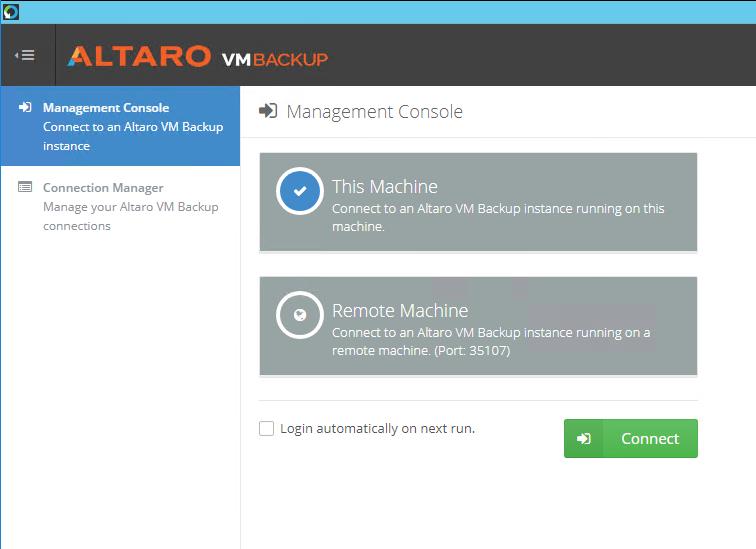The width and height of the screenshot is (756, 549).
Task: Click the Altaro VM Backup logo
Action: point(198,57)
